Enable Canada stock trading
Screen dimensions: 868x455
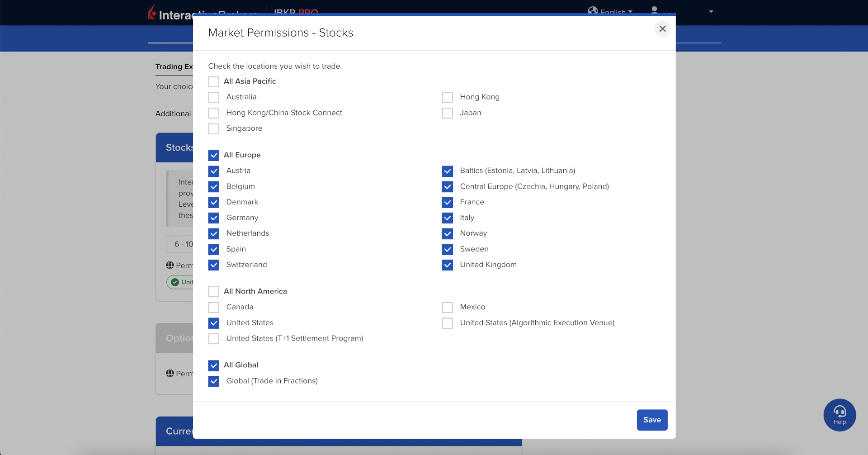pyautogui.click(x=214, y=308)
